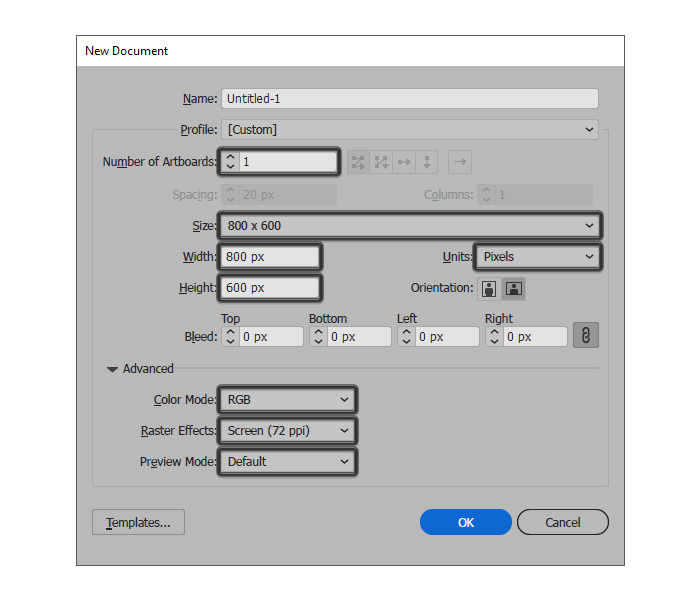Click the Bottom bleed value field
This screenshot has height=600, width=700.
click(x=359, y=337)
